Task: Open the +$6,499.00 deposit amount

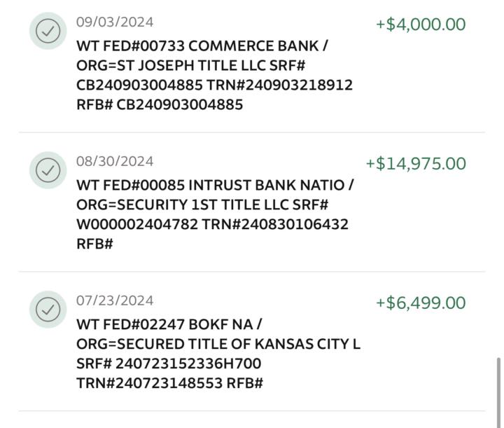Action: [x=421, y=303]
